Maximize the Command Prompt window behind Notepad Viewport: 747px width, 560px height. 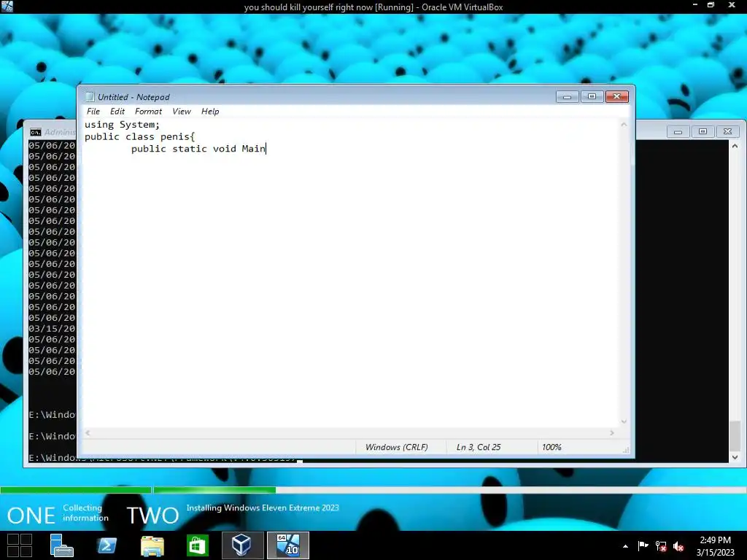(703, 131)
